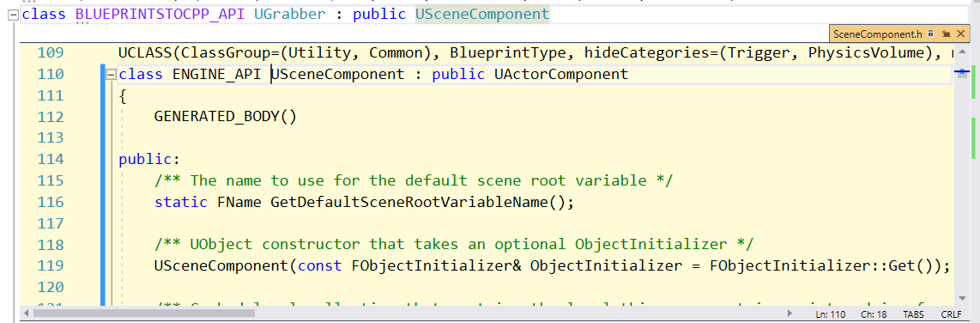Click the peek vertical scrollbar up arrow
Image resolution: width=980 pixels, height=323 pixels.
point(962,51)
